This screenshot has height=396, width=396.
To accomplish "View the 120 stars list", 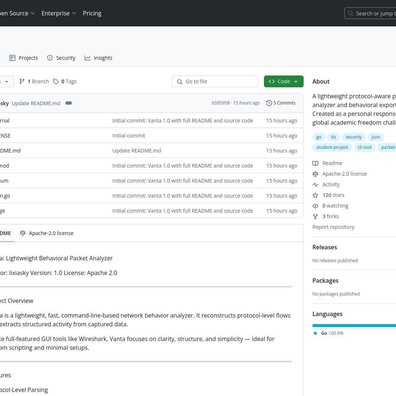I will coord(333,195).
